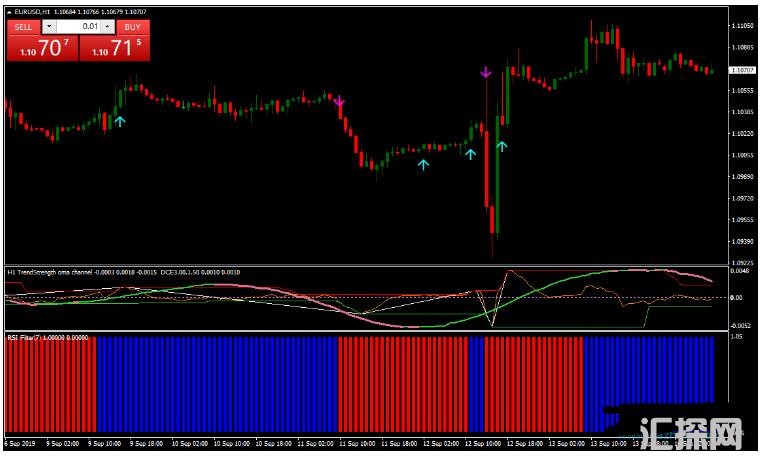Click the BUY one-click trading button
The width and height of the screenshot is (762, 458).
[x=132, y=27]
